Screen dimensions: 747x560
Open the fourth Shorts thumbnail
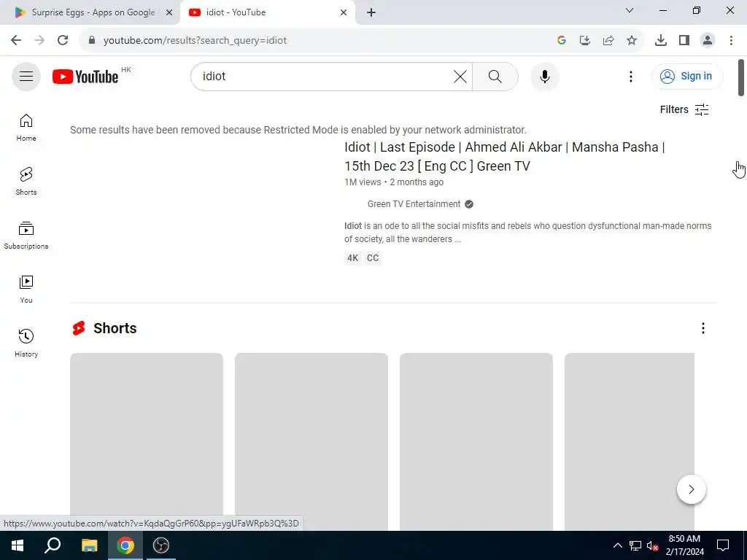click(629, 441)
